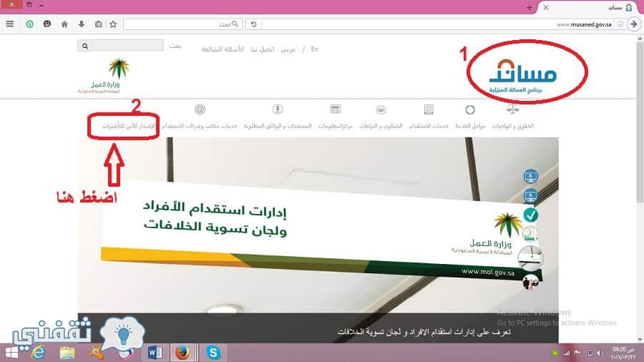Go to browser home page icon
644x362 pixels.
tap(64, 24)
